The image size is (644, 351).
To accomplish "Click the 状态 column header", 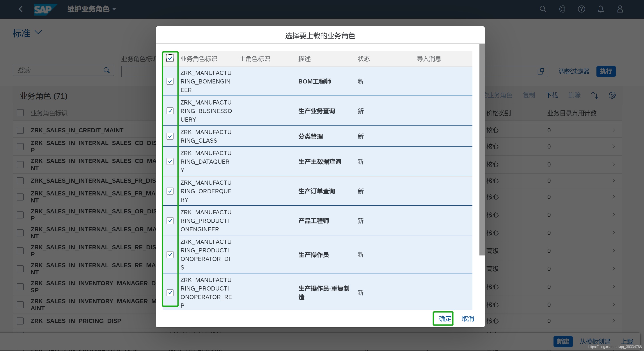I will pyautogui.click(x=363, y=59).
